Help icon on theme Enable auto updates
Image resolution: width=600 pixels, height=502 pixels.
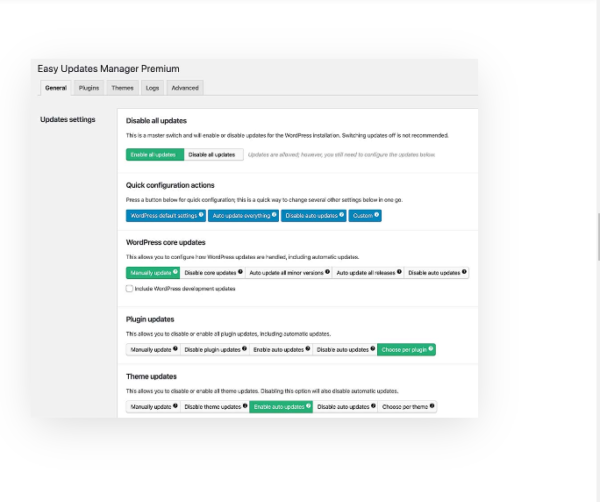(x=308, y=406)
